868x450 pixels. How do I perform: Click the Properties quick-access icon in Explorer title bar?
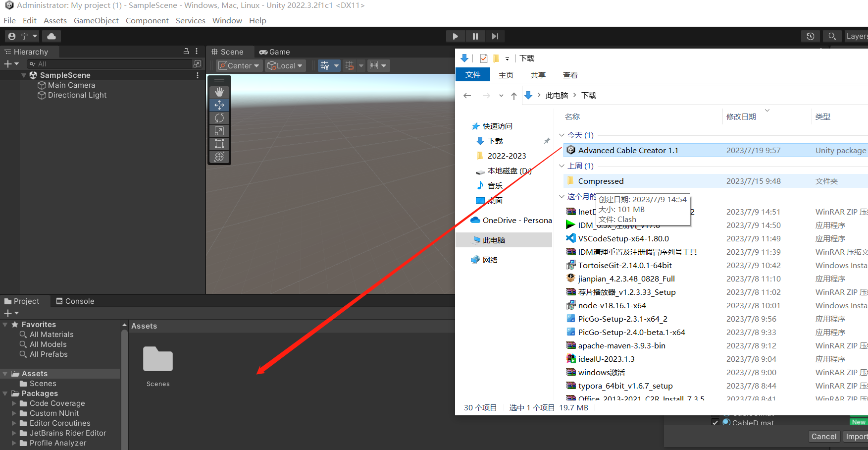pos(484,58)
